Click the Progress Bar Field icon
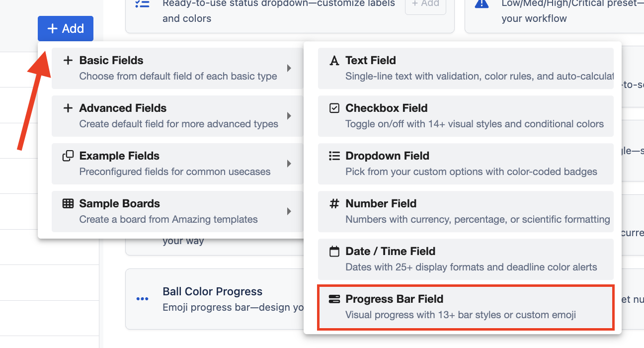Screen dimensions: 644x348 point(334,299)
